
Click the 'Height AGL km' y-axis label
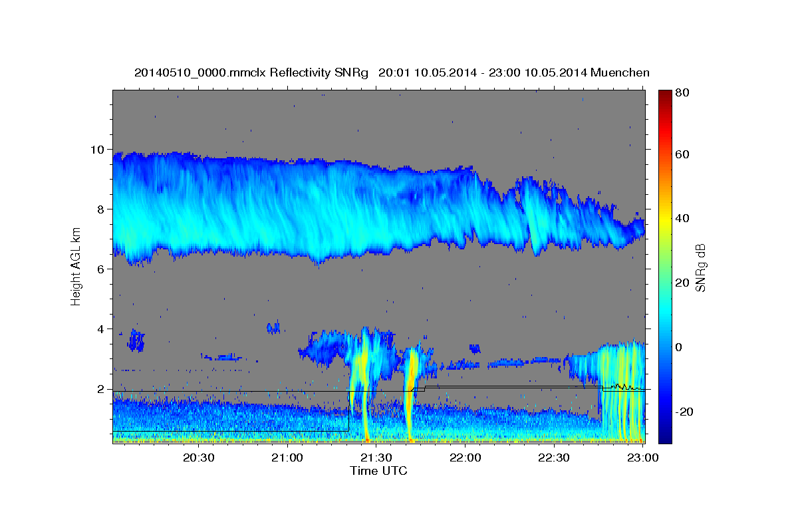coord(76,266)
